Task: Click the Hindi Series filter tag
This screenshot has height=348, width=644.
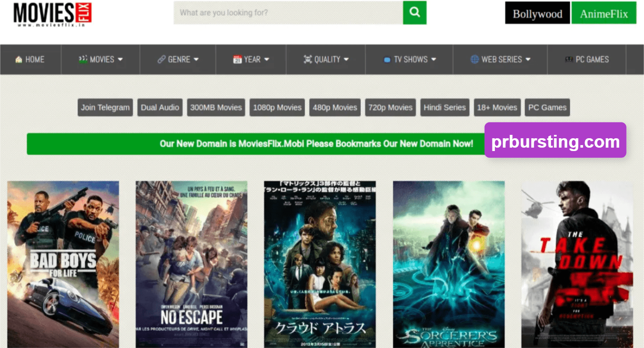Action: click(445, 107)
